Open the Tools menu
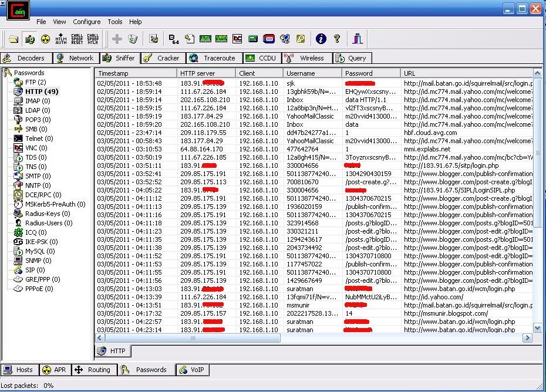The width and height of the screenshot is (546, 392). 115,22
